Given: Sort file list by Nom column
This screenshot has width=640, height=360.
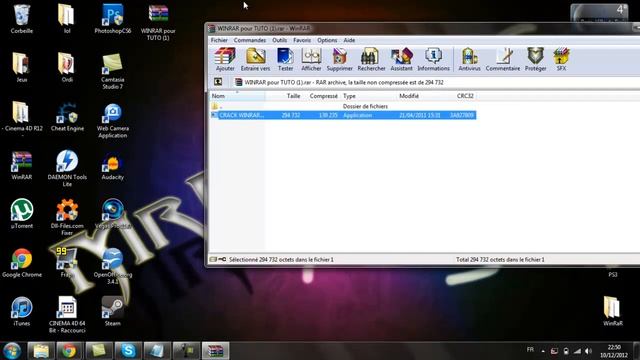Looking at the screenshot, I should 237,96.
